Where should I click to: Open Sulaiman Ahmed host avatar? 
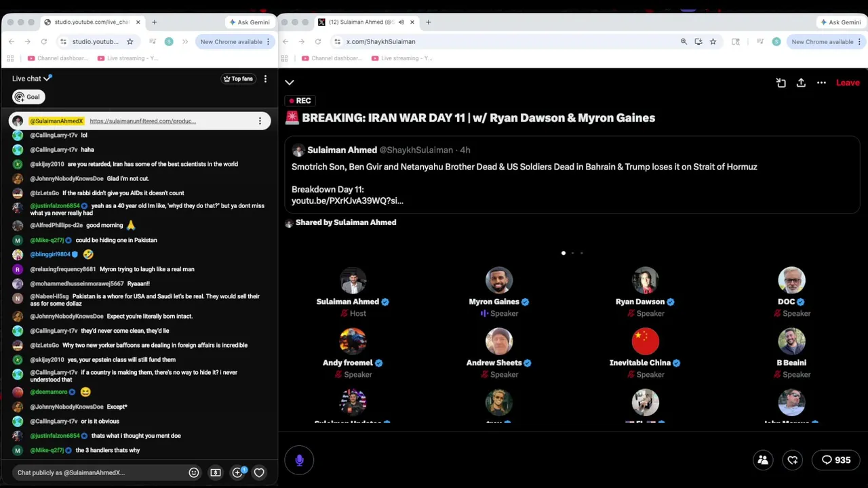coord(353,281)
